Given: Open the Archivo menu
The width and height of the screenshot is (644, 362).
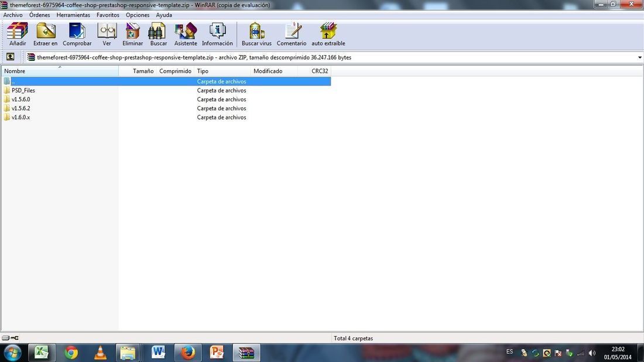Looking at the screenshot, I should (13, 15).
